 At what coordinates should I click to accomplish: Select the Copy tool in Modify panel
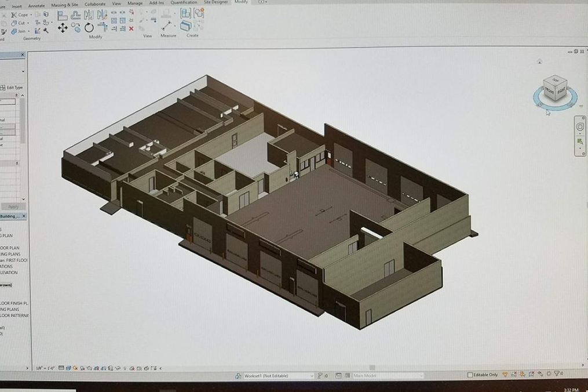coord(76,26)
